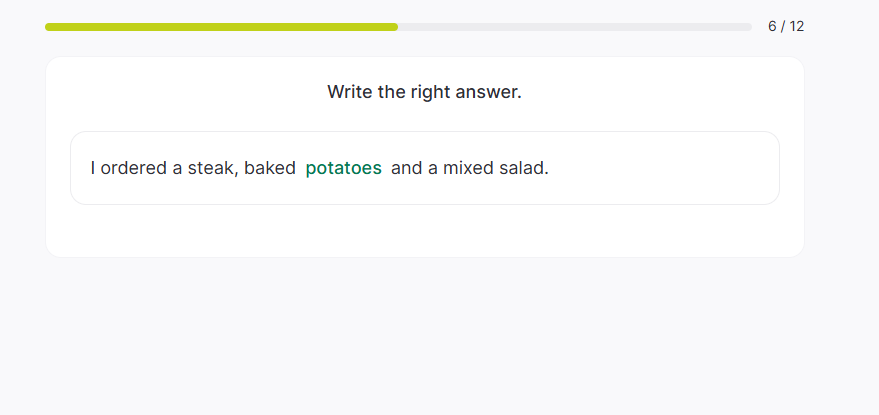Click the word "right" in the heading
879x415 pixels.
(x=431, y=92)
